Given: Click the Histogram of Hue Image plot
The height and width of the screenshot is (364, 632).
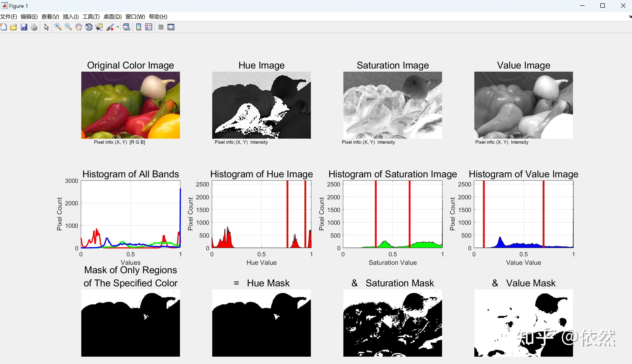Looking at the screenshot, I should click(261, 214).
